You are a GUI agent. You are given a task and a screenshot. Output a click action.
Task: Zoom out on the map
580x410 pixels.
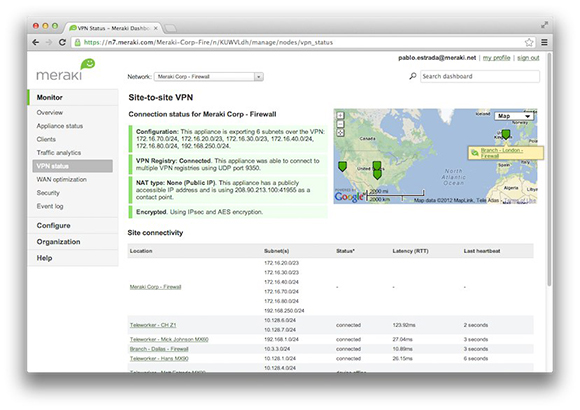pos(340,124)
